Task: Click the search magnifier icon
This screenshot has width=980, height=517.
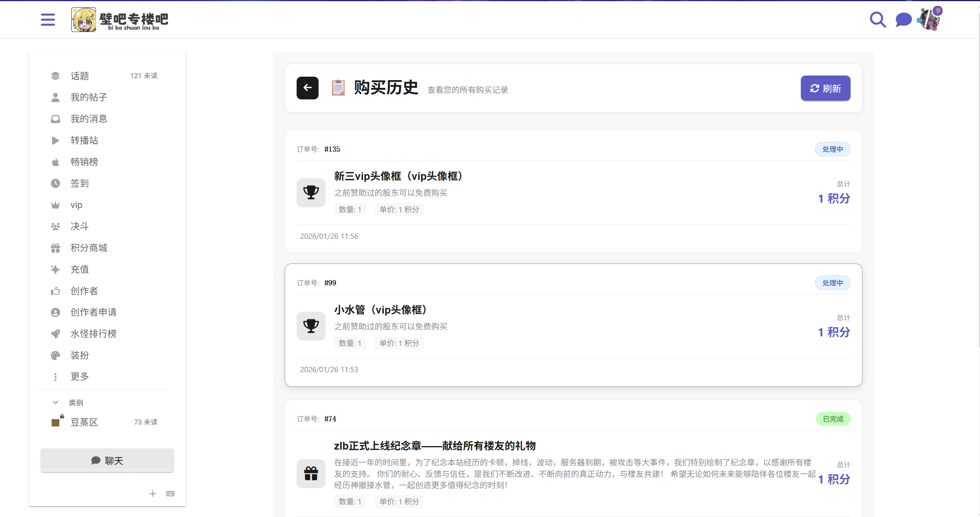Action: (x=878, y=19)
